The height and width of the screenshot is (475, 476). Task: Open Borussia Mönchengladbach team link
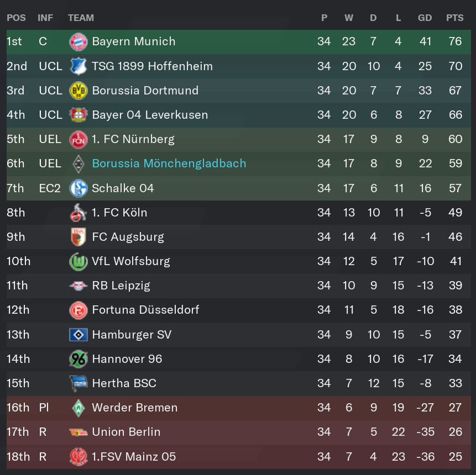point(169,163)
